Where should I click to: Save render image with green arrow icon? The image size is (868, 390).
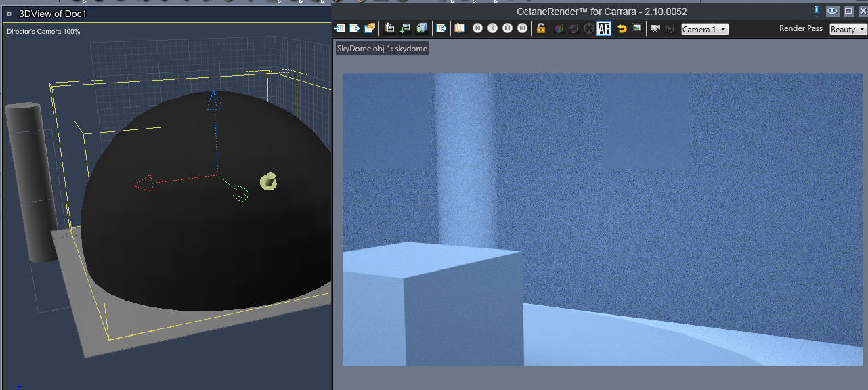point(406,28)
